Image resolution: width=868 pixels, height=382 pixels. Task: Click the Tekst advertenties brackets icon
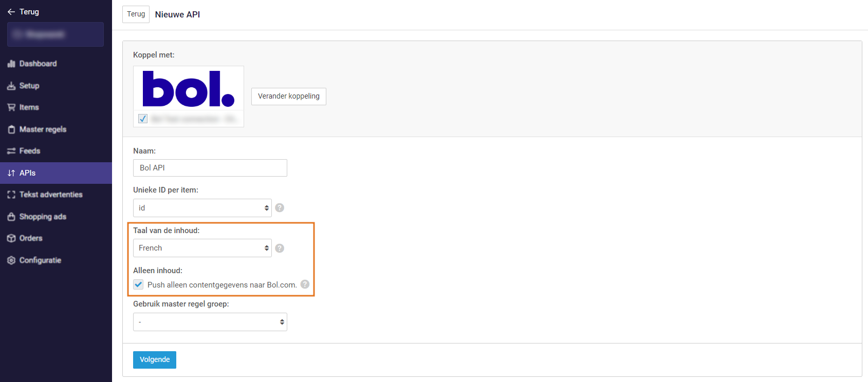[11, 195]
